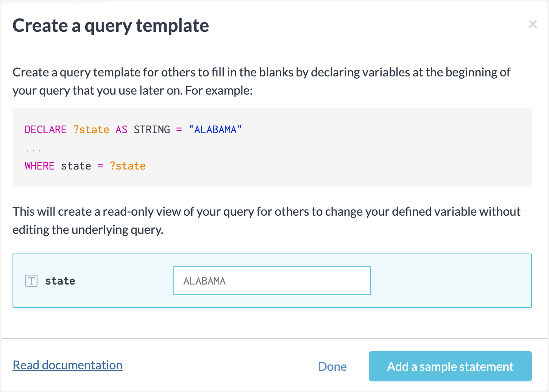This screenshot has width=549, height=392.
Task: Click the AS keyword in the example
Action: (x=122, y=129)
